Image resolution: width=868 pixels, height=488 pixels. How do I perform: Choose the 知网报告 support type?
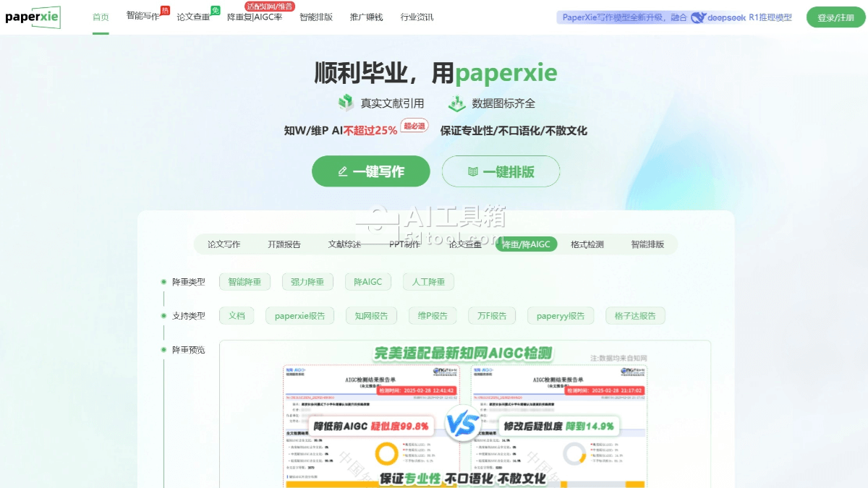coord(371,316)
